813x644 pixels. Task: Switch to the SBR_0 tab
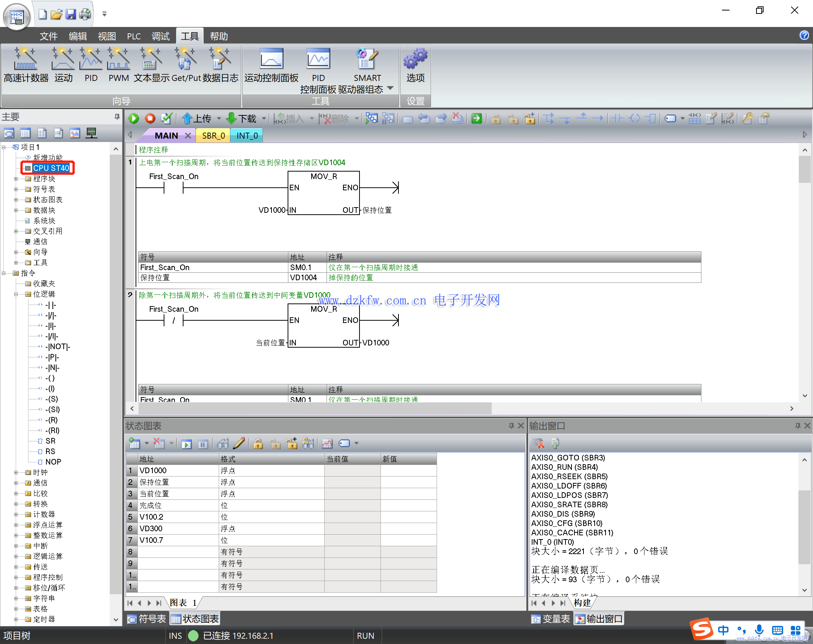[213, 136]
